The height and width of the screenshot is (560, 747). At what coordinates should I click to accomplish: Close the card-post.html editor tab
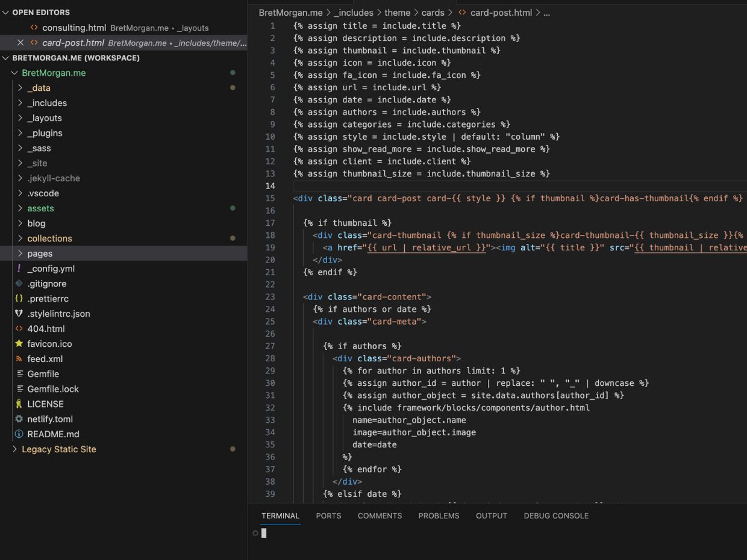tap(20, 43)
